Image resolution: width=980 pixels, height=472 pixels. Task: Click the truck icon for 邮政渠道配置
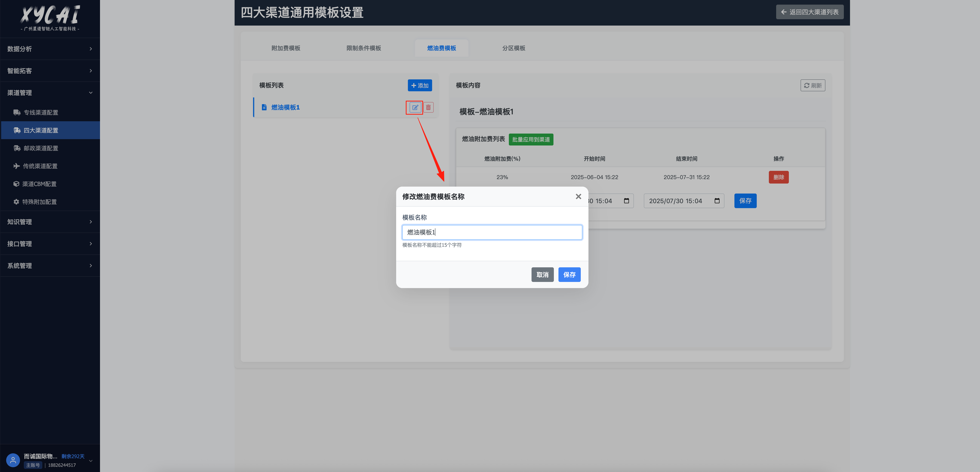pos(17,148)
